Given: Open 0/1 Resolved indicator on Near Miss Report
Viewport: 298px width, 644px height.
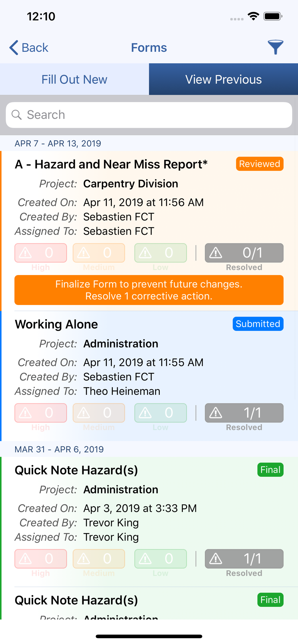Looking at the screenshot, I should [x=244, y=253].
